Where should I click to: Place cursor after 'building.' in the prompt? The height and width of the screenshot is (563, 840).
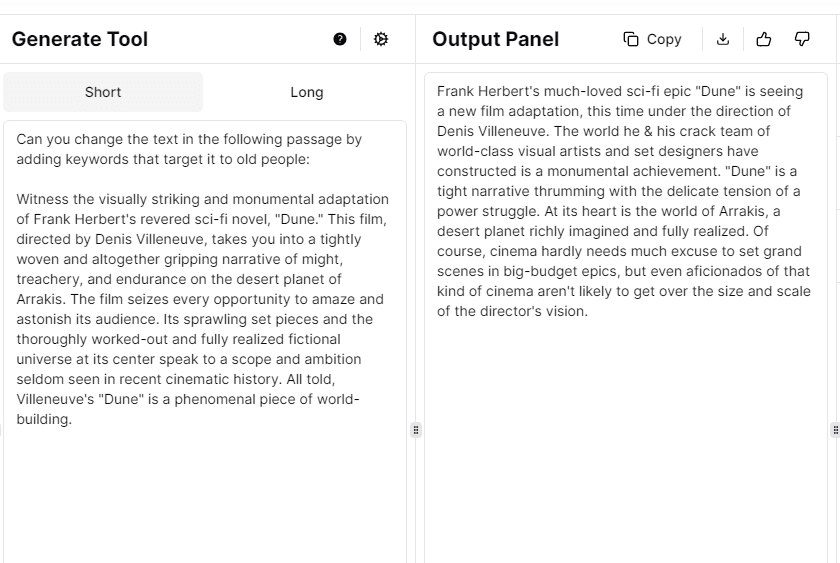click(x=73, y=420)
